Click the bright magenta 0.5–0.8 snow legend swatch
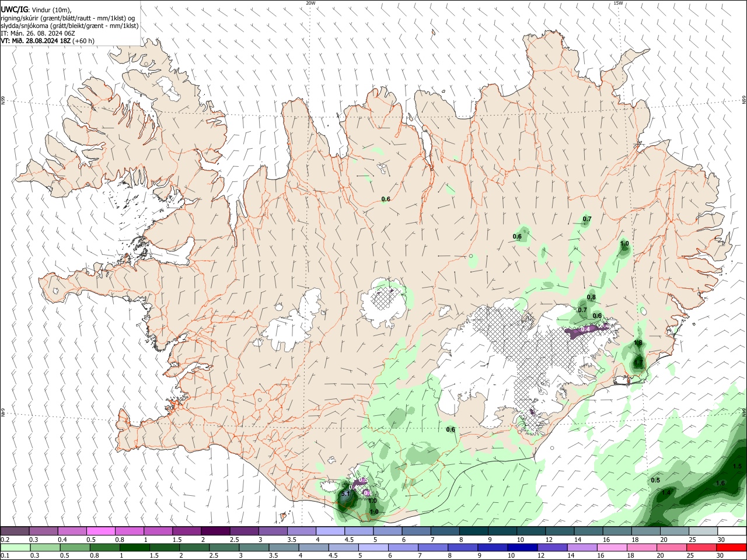 [x=100, y=531]
